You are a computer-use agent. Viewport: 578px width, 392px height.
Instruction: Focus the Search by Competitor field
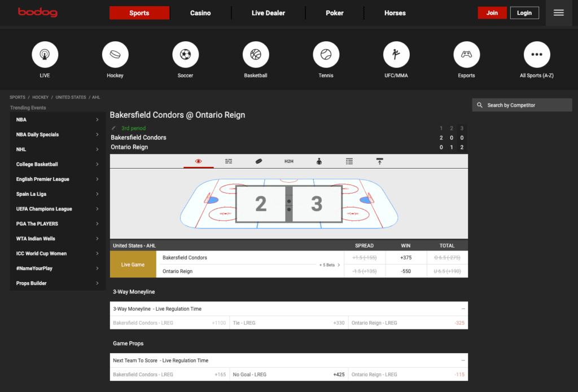point(522,105)
